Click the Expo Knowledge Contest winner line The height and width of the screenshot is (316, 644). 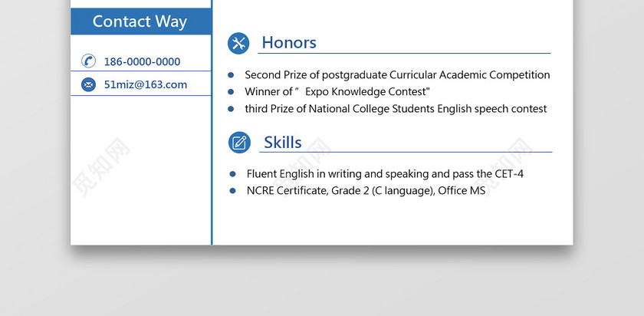[337, 91]
